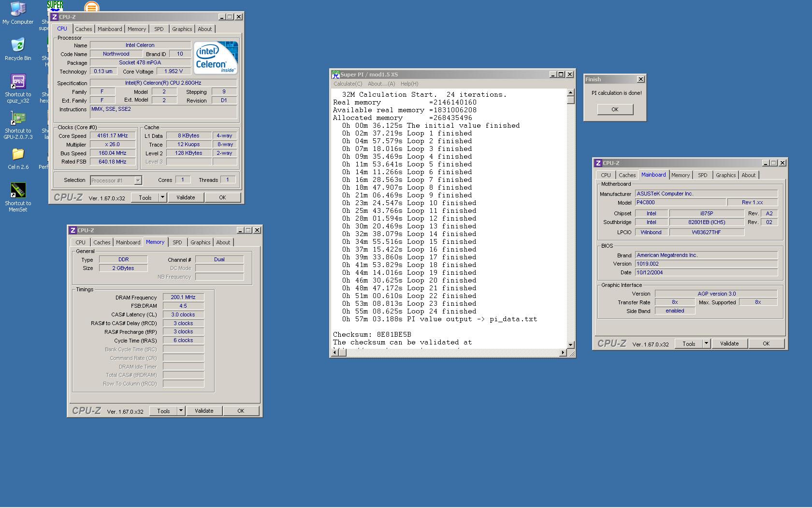This screenshot has width=812, height=508.
Task: Click Validate in the CPU tab window
Action: [x=186, y=197]
